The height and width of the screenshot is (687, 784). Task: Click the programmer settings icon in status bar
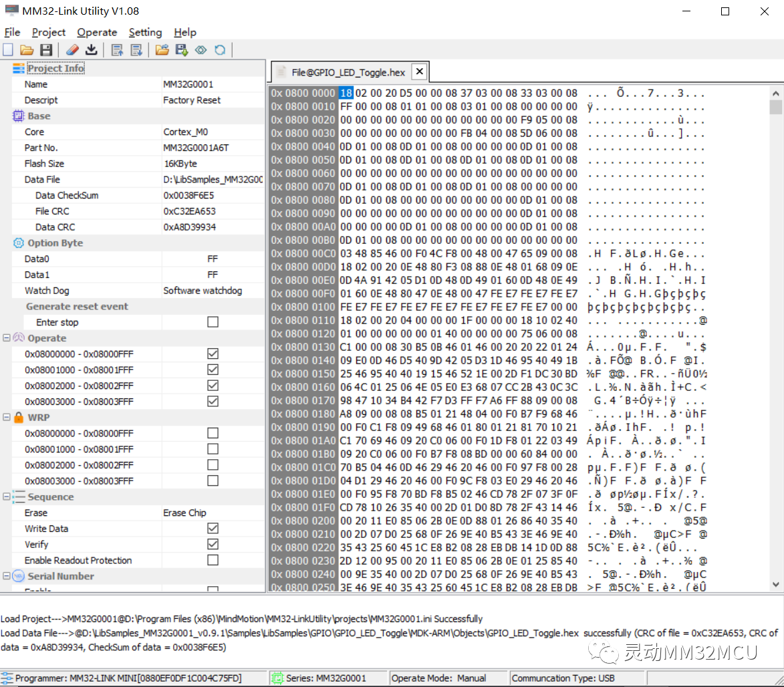(x=7, y=678)
